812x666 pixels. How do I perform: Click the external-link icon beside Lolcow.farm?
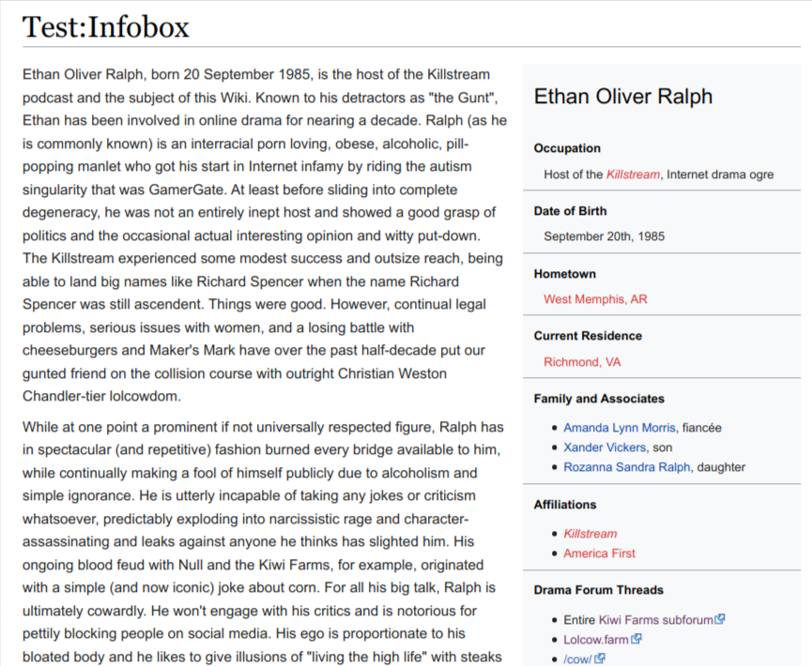[636, 639]
